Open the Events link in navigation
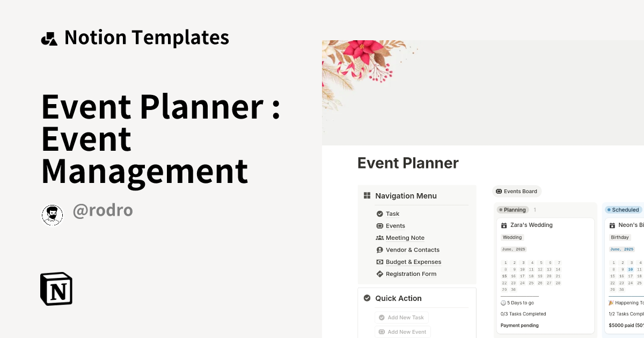Image resolution: width=644 pixels, height=338 pixels. [396, 226]
